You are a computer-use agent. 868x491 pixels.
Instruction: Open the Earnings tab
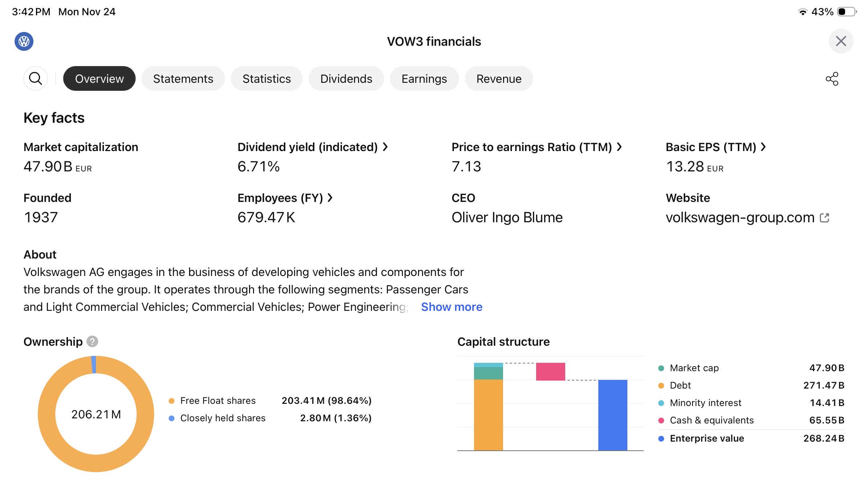pos(424,78)
